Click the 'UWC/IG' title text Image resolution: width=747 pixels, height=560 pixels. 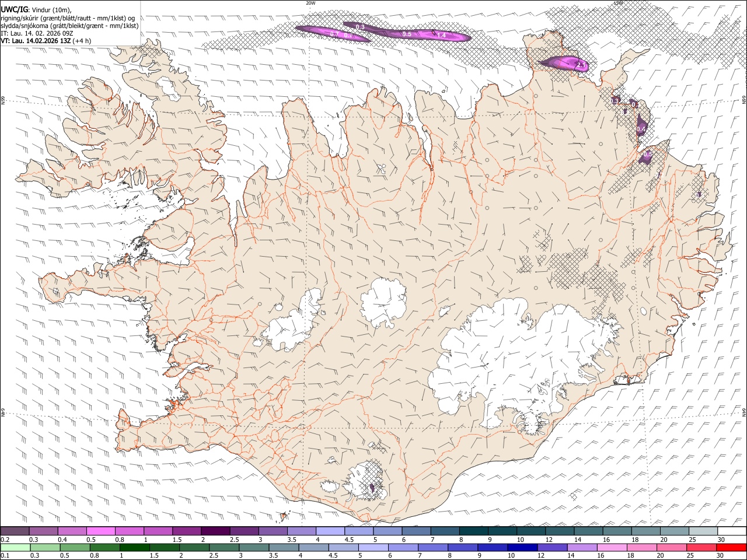coord(14,9)
